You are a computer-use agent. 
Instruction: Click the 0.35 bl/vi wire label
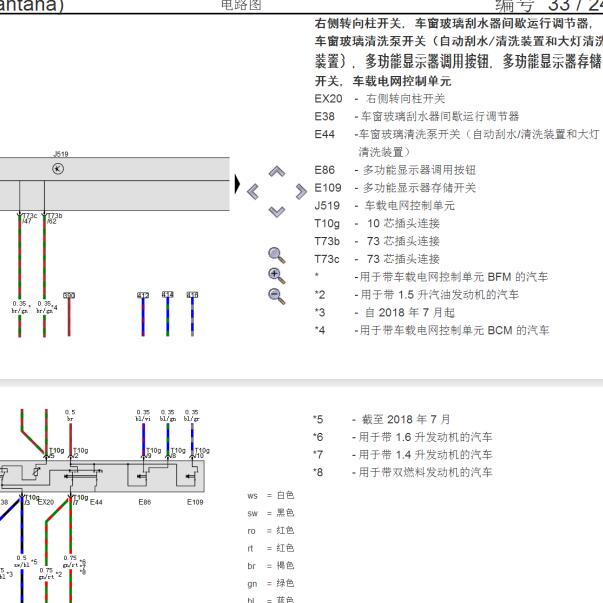pos(143,415)
